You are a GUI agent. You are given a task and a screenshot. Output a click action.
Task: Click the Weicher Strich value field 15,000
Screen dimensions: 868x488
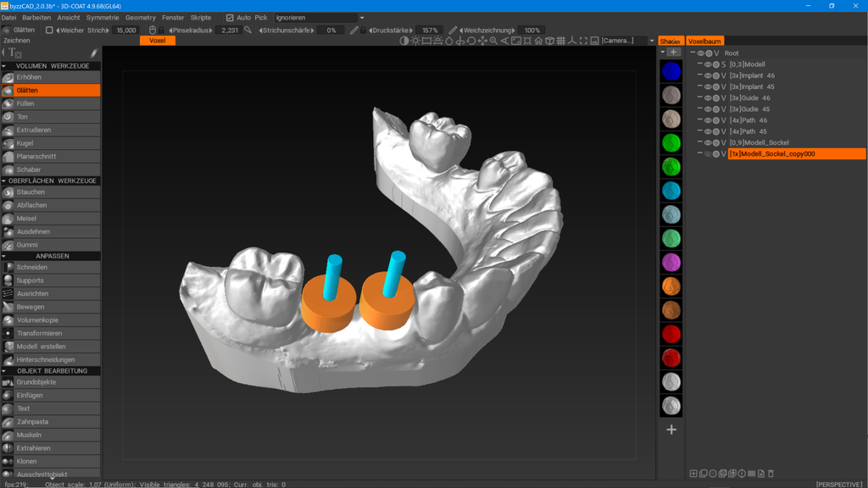[126, 30]
